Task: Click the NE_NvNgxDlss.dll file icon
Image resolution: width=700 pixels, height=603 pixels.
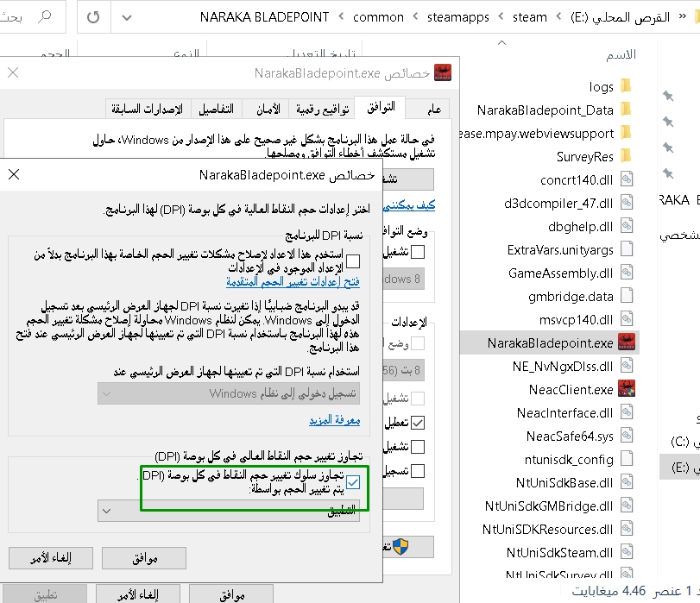Action: 627,366
